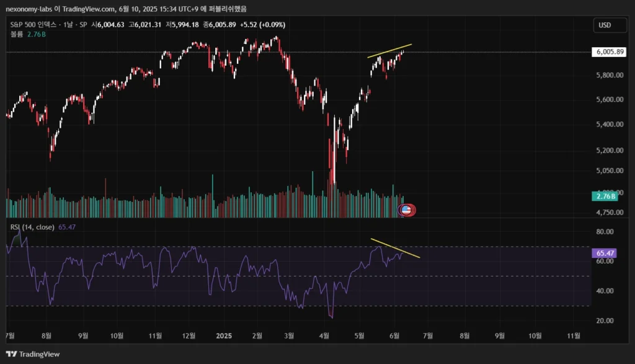Select the 볼륨 volume indicator legend

point(17,34)
